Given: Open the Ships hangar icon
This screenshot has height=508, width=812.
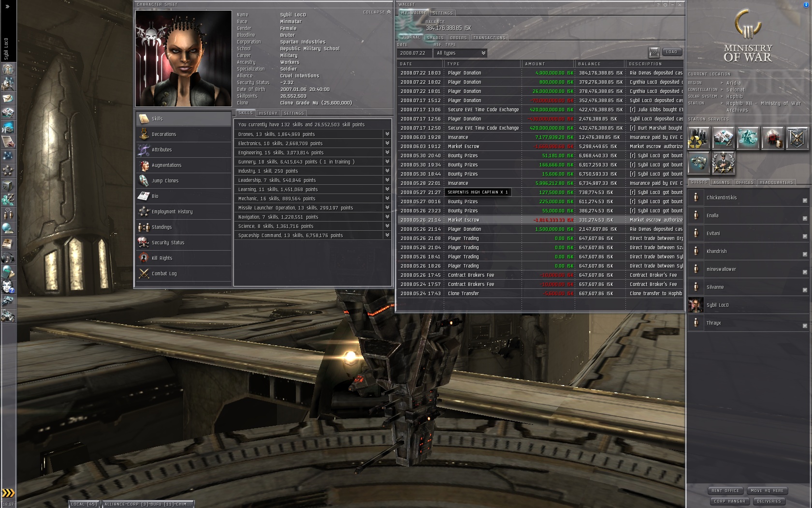Looking at the screenshot, I should (8, 301).
